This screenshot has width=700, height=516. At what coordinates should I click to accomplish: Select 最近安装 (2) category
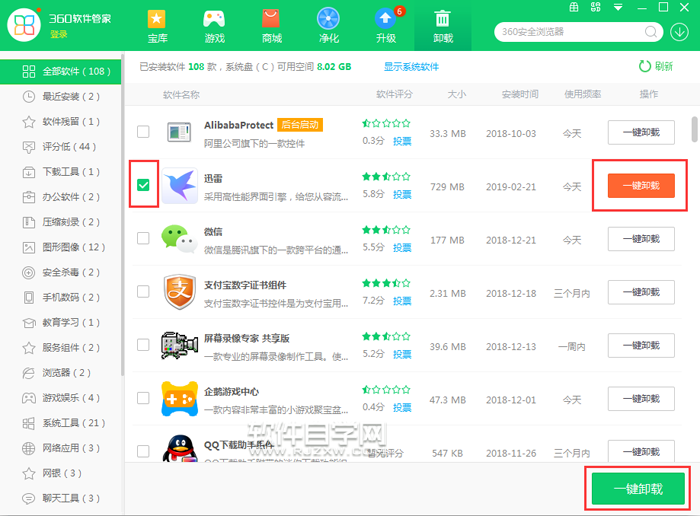(60, 96)
